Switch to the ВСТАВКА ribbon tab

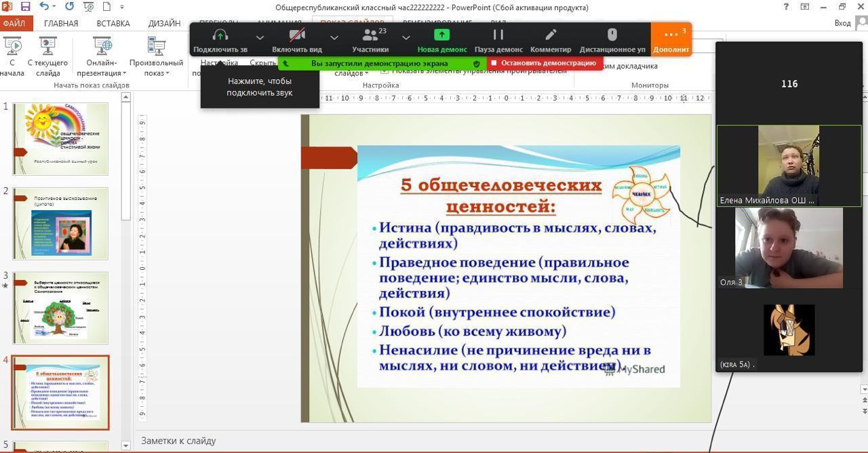(x=113, y=23)
